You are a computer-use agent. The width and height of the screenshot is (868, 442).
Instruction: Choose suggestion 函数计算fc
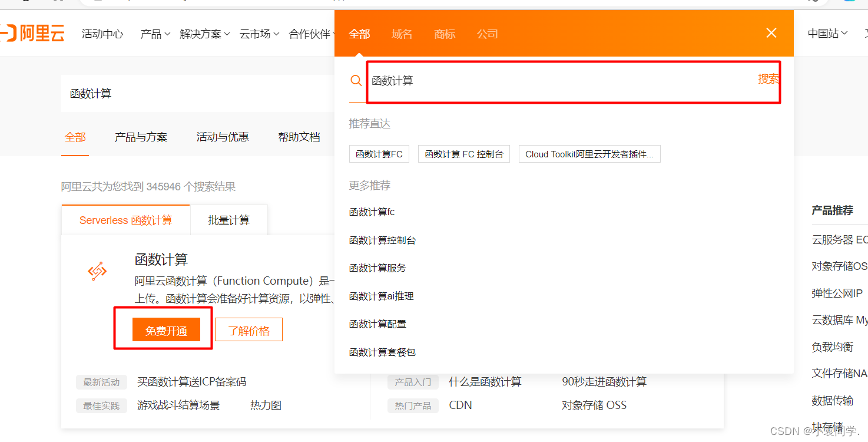[372, 212]
